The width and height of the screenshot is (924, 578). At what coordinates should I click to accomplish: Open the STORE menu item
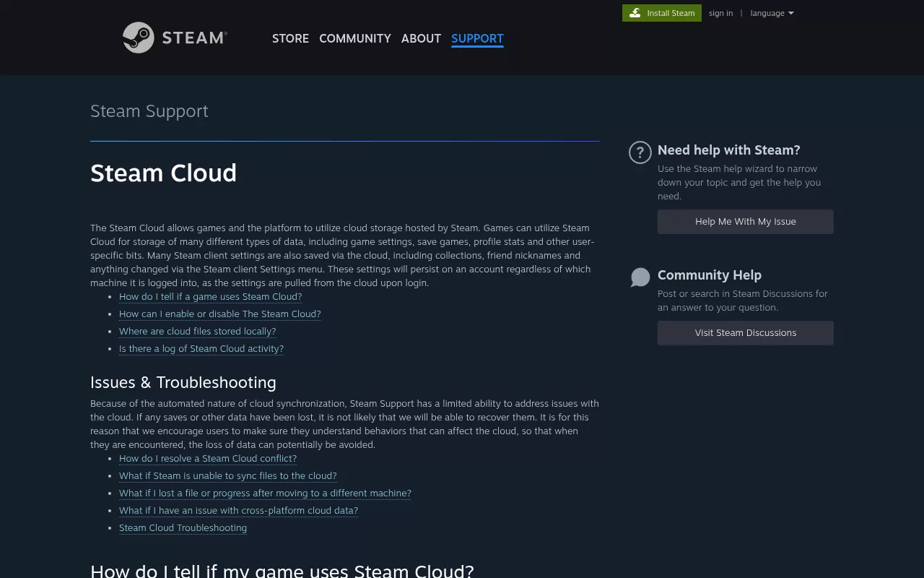pos(290,38)
